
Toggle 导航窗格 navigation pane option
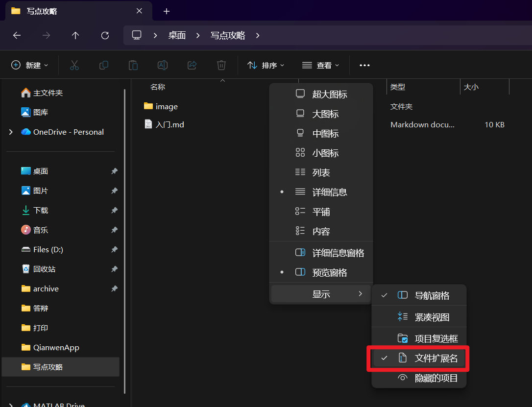coord(419,295)
